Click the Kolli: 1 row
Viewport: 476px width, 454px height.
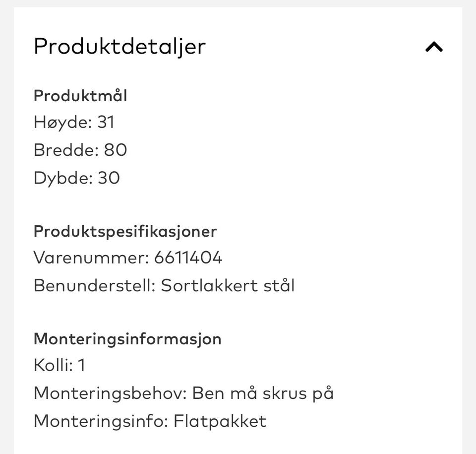tap(59, 365)
